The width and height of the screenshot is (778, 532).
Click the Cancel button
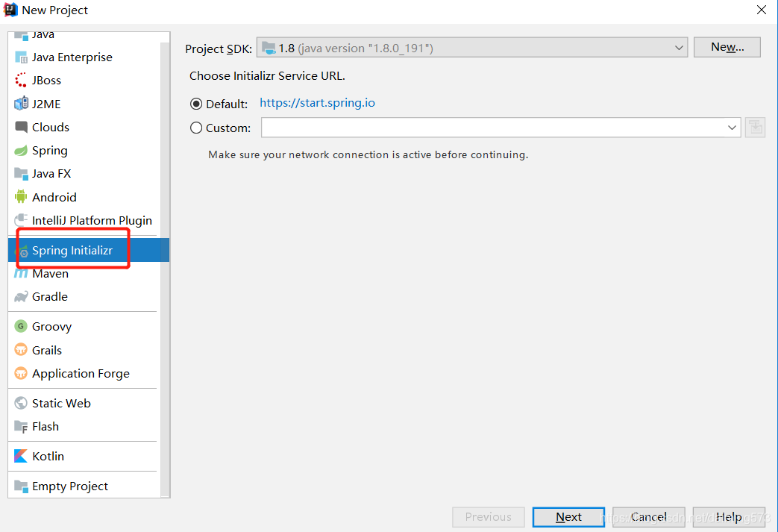click(648, 517)
